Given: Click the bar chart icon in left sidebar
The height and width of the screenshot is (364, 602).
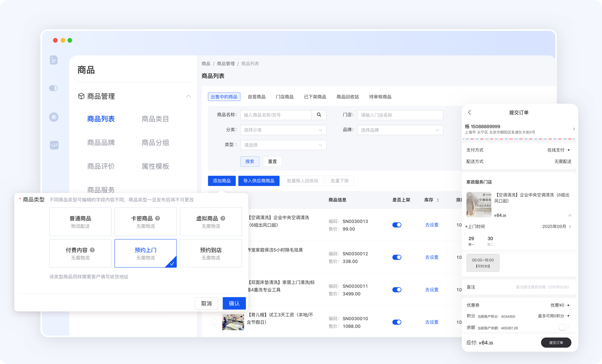Looking at the screenshot, I should coord(54,145).
